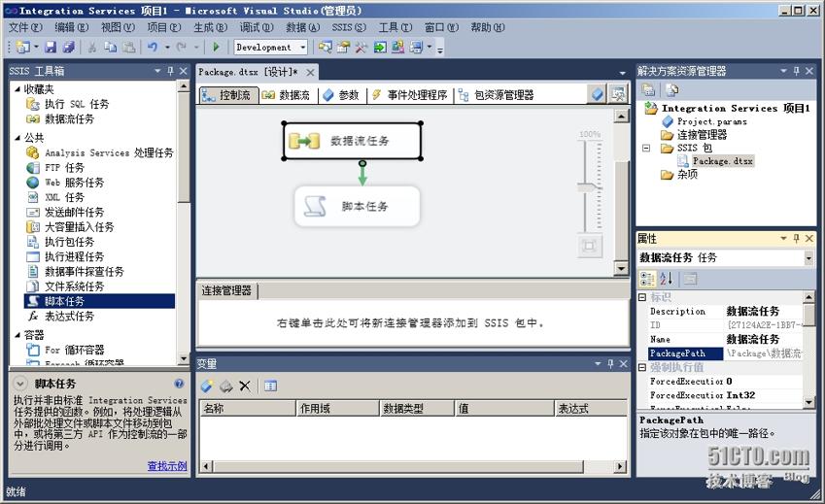
Task: Collapse the 脚本任务 description chevron
Action: pos(20,384)
